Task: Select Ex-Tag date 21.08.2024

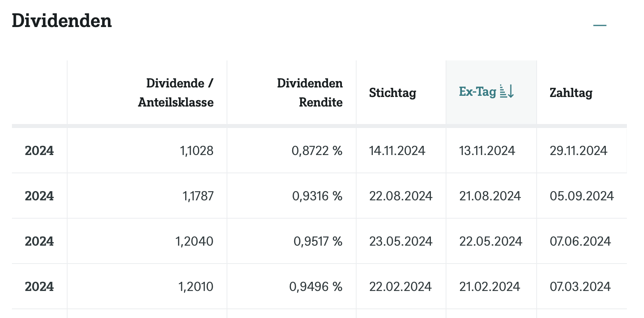Action: [490, 196]
